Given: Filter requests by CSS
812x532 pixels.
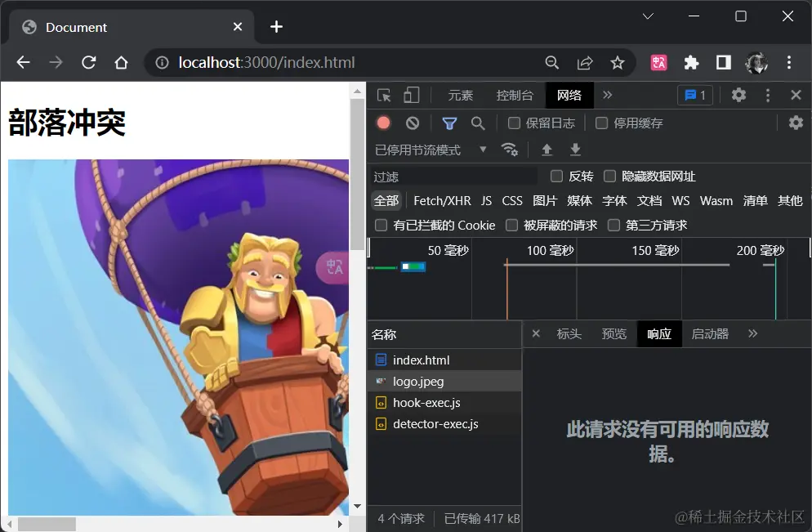Looking at the screenshot, I should click(x=512, y=201).
